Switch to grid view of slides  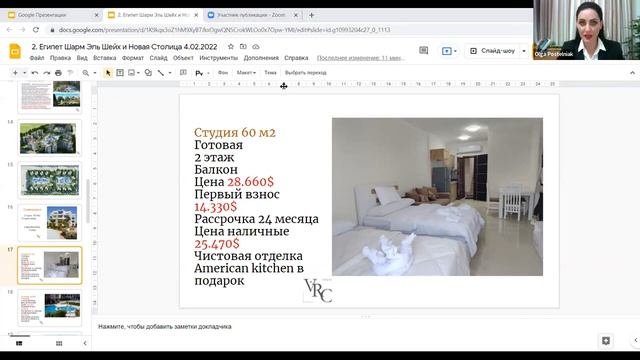click(x=59, y=343)
